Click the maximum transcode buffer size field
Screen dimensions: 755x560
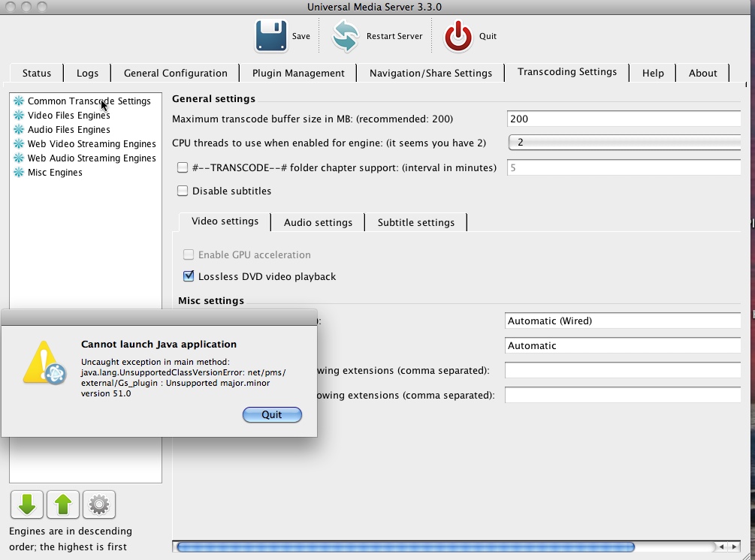click(x=624, y=119)
